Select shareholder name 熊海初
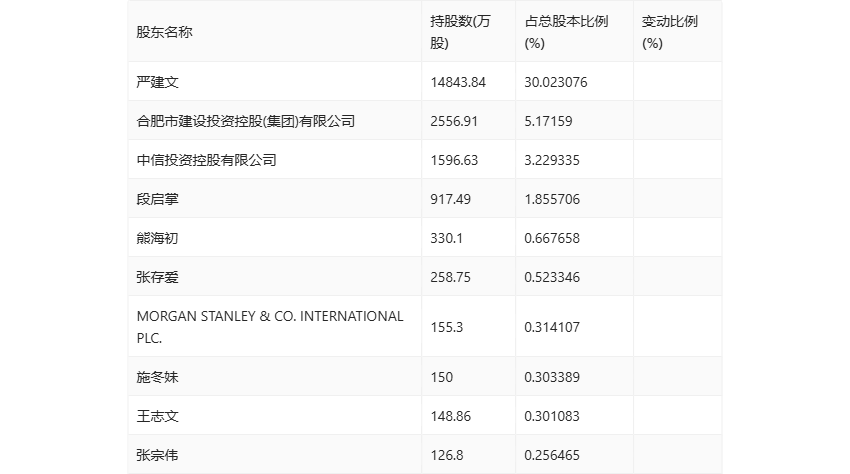Viewport: 850px width, 474px height. click(157, 238)
